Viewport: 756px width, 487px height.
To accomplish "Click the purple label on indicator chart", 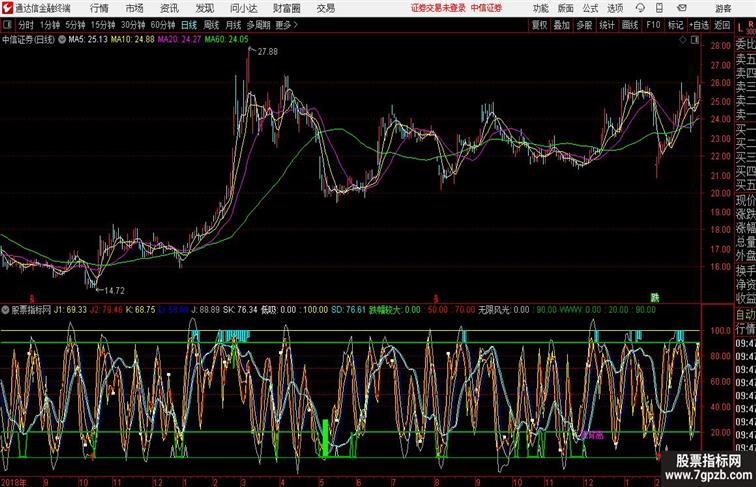I will [x=592, y=435].
